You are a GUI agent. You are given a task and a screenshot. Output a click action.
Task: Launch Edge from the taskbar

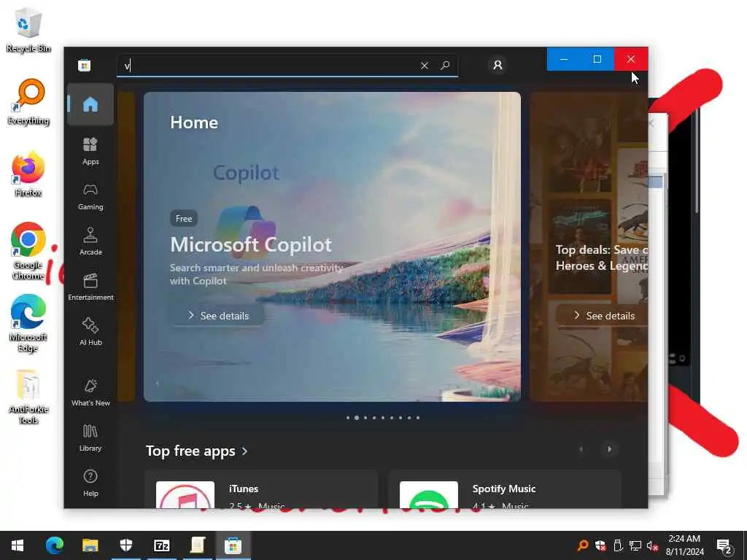[x=55, y=545]
